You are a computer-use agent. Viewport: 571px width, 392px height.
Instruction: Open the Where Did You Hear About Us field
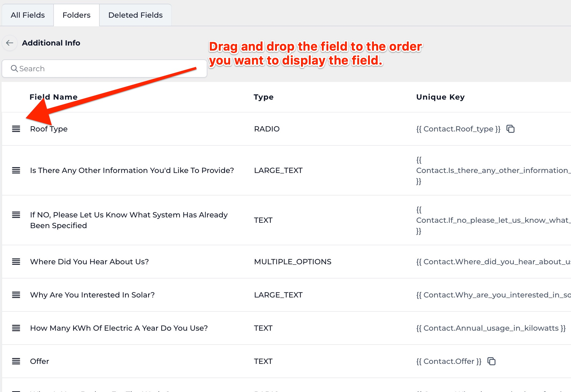89,262
